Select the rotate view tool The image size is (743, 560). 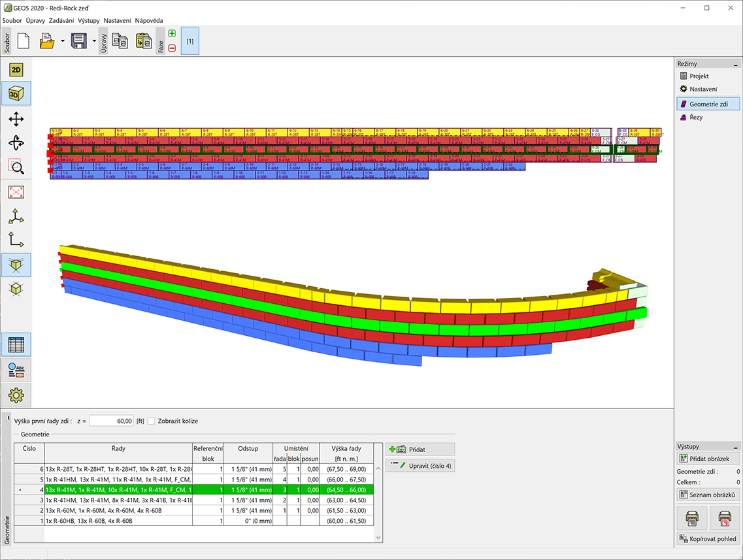16,142
